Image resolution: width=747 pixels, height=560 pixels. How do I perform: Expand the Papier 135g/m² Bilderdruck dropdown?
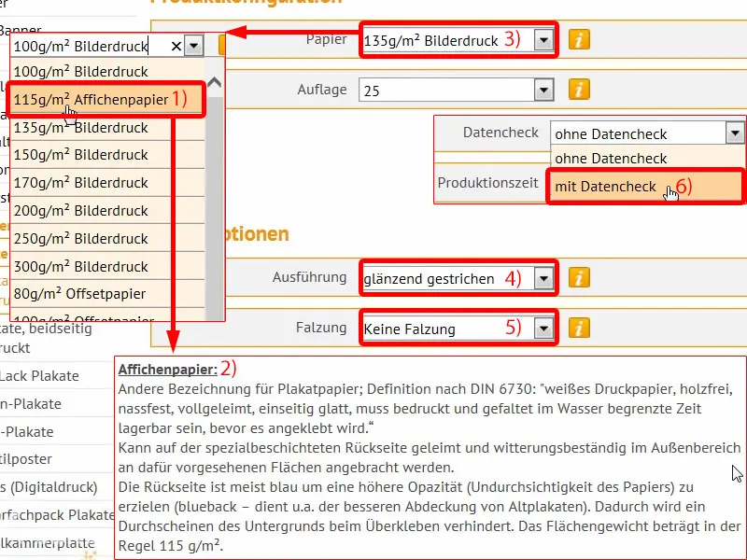(x=543, y=40)
